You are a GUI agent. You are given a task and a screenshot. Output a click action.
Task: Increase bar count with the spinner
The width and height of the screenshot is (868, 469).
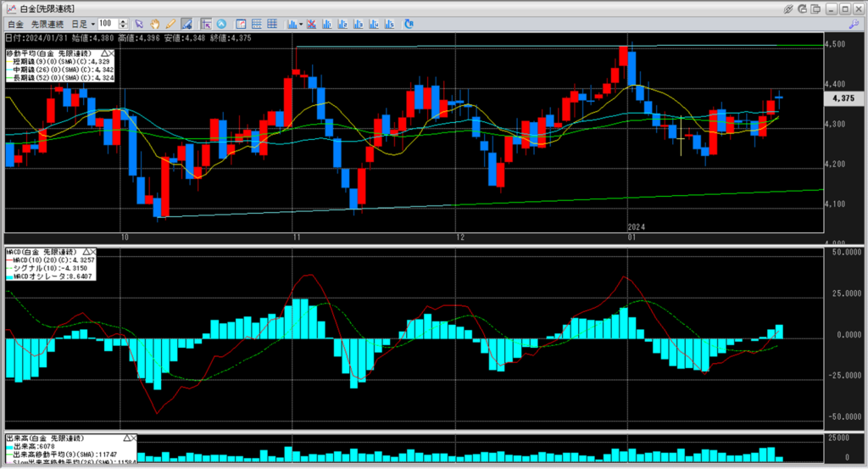point(124,21)
